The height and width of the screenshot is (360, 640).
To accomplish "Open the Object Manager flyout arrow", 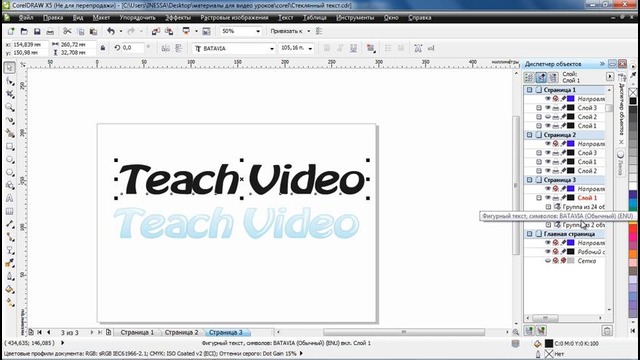I will click(610, 76).
